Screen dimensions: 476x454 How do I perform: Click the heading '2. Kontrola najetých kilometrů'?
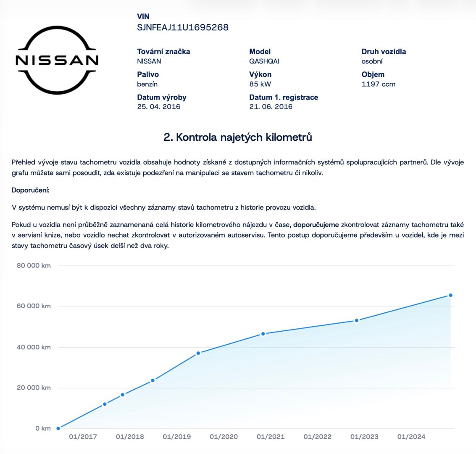(238, 137)
